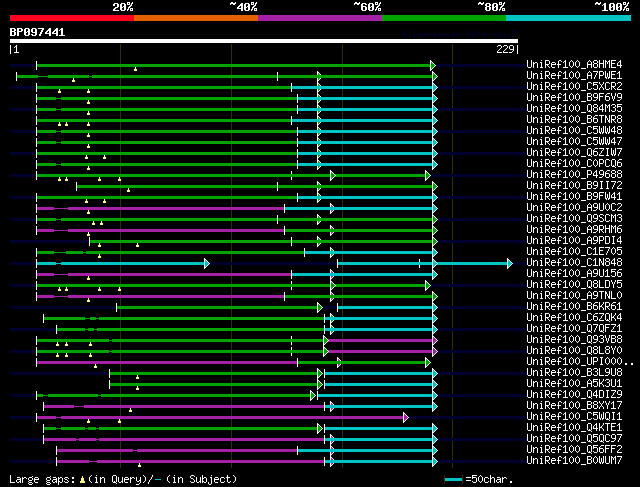Choose the UniRef100_A9TNL0 entry
This screenshot has height=487, width=640.
tap(574, 296)
